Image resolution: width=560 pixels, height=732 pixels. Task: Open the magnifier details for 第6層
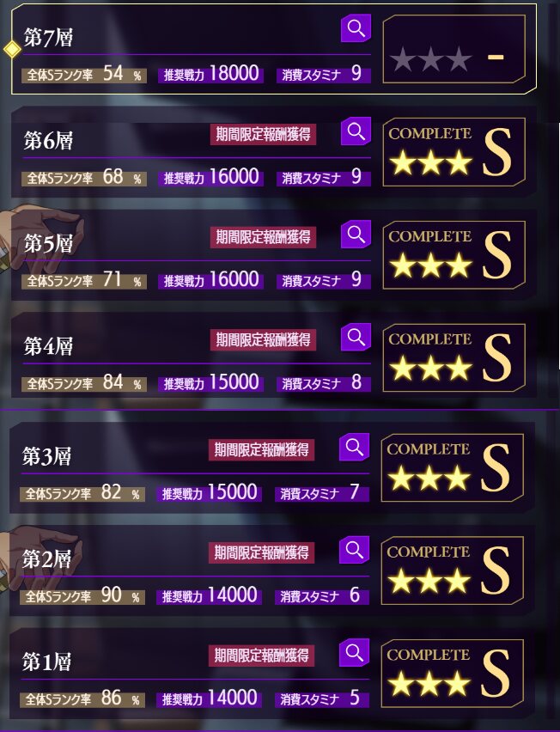[x=356, y=131]
